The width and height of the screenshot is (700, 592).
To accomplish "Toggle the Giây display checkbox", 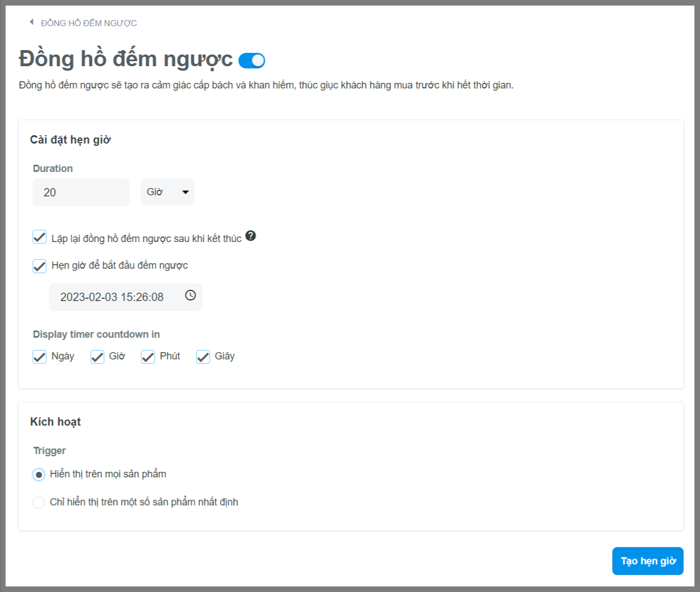I will (x=203, y=357).
